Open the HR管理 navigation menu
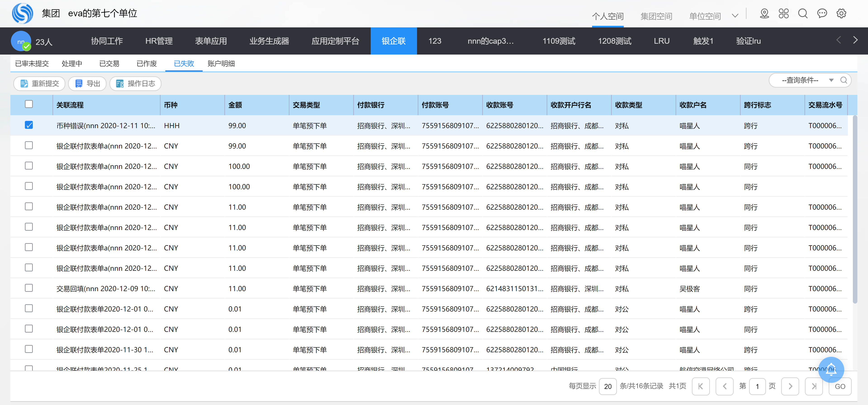The height and width of the screenshot is (405, 868). point(159,41)
